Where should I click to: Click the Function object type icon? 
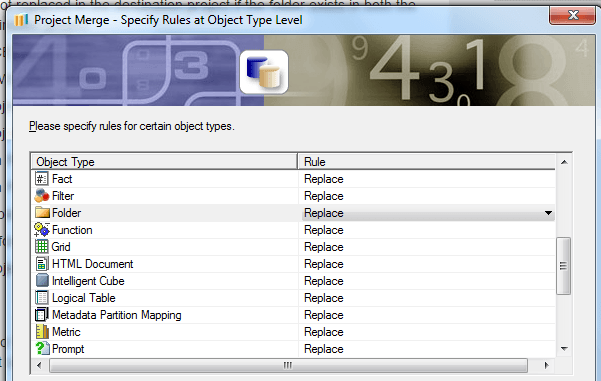42,230
